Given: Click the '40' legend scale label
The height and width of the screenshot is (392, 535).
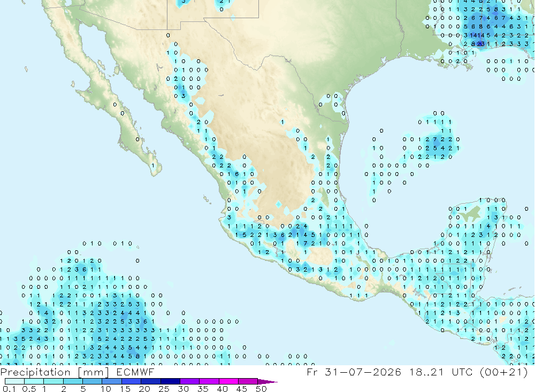Looking at the screenshot, I should (223, 389).
